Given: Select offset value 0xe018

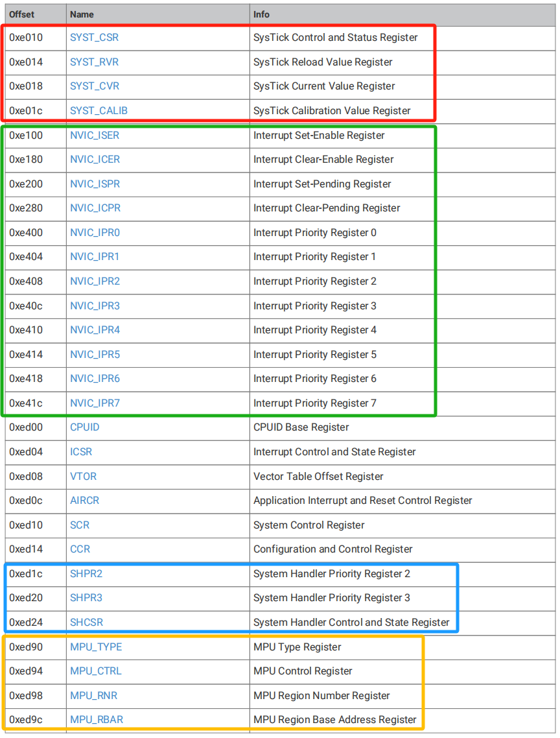Looking at the screenshot, I should coord(26,86).
